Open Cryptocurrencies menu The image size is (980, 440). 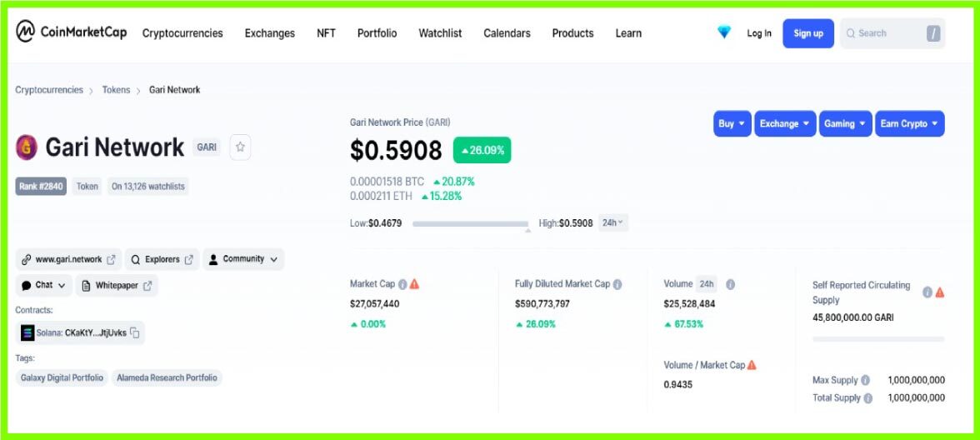tap(182, 33)
